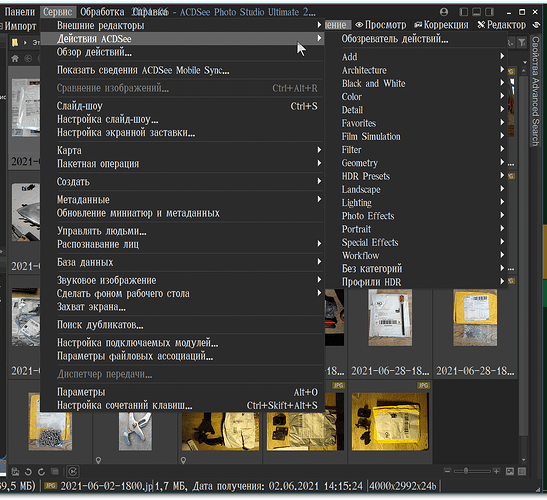Click status bar text 4000x2992x24b

point(403,486)
